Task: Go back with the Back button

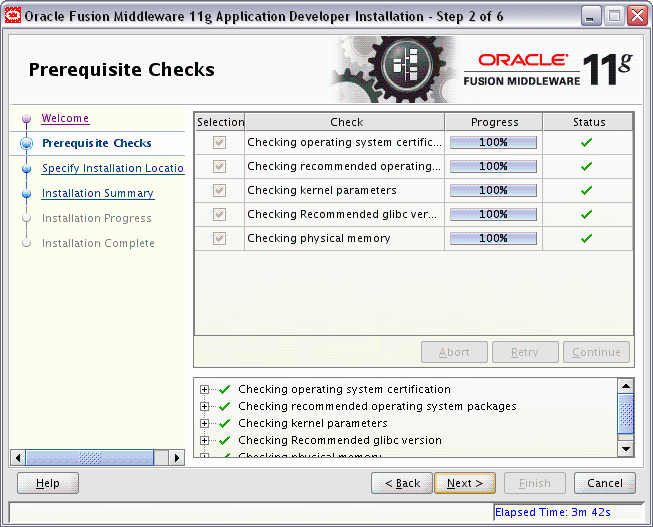Action: [402, 483]
